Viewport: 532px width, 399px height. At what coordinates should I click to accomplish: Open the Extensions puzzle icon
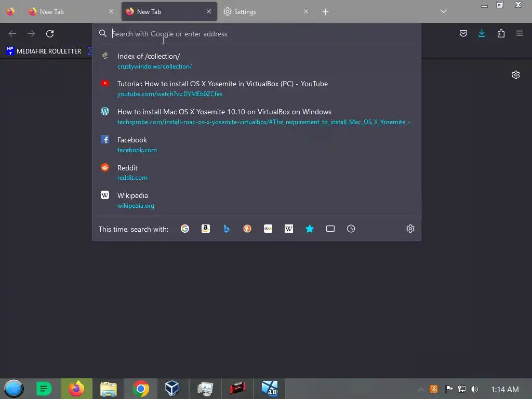pyautogui.click(x=501, y=33)
